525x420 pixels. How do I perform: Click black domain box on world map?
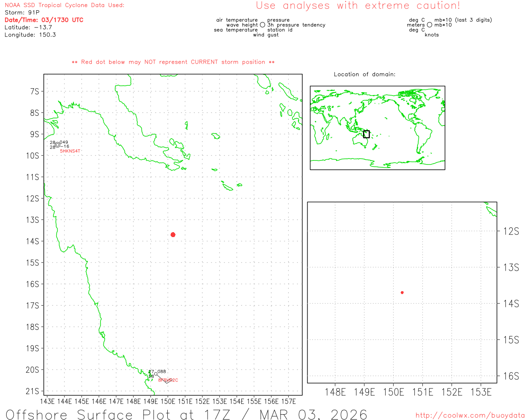point(366,134)
